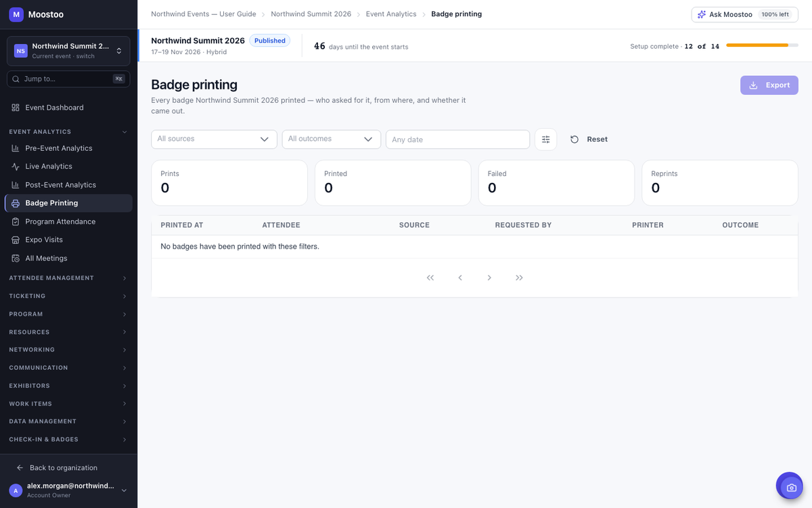Open Live Analytics page
Screen dimensions: 812x508
[68, 167]
